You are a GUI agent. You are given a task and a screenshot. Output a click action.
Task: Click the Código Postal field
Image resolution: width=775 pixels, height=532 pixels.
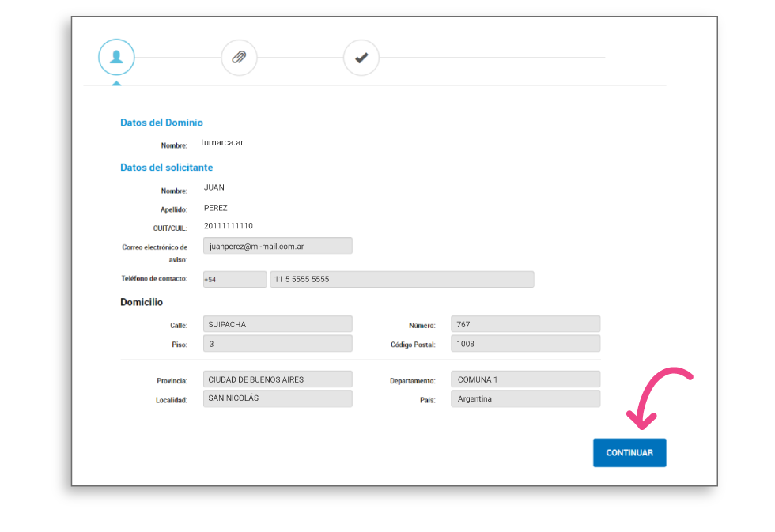click(525, 343)
